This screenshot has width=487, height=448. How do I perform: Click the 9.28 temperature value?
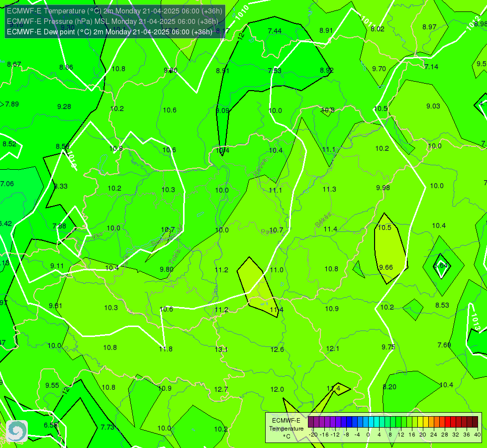click(x=64, y=107)
